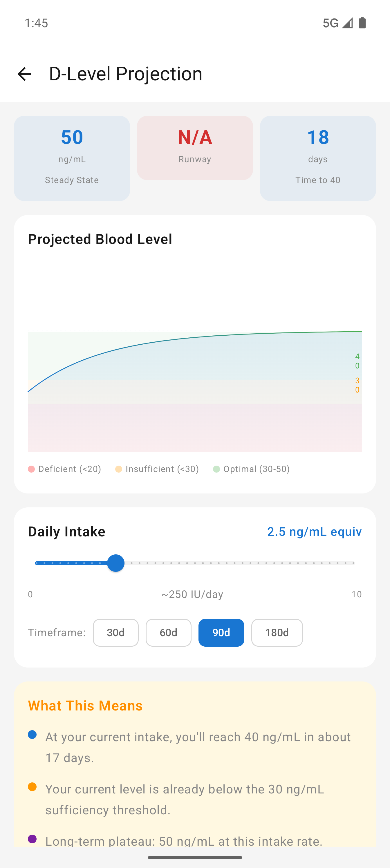Tap the 5G signal indicator
Screen dimensions: 390x868
[x=330, y=23]
